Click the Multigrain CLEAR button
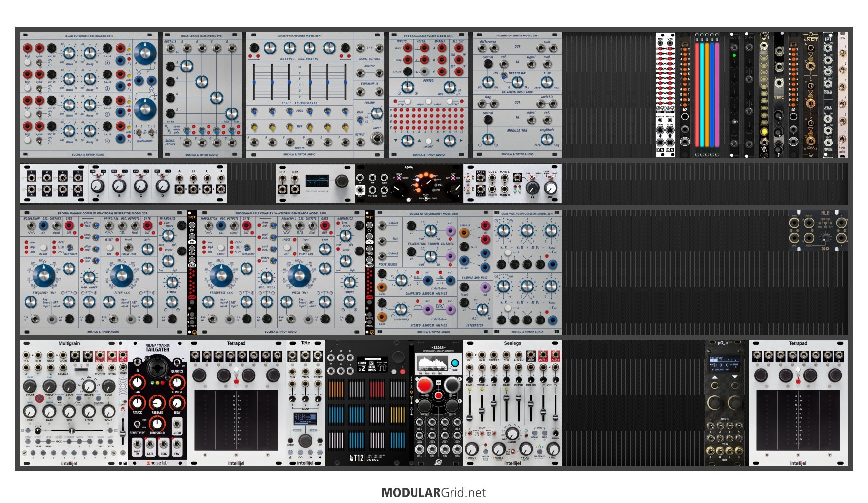The height and width of the screenshot is (503, 868). click(x=38, y=441)
